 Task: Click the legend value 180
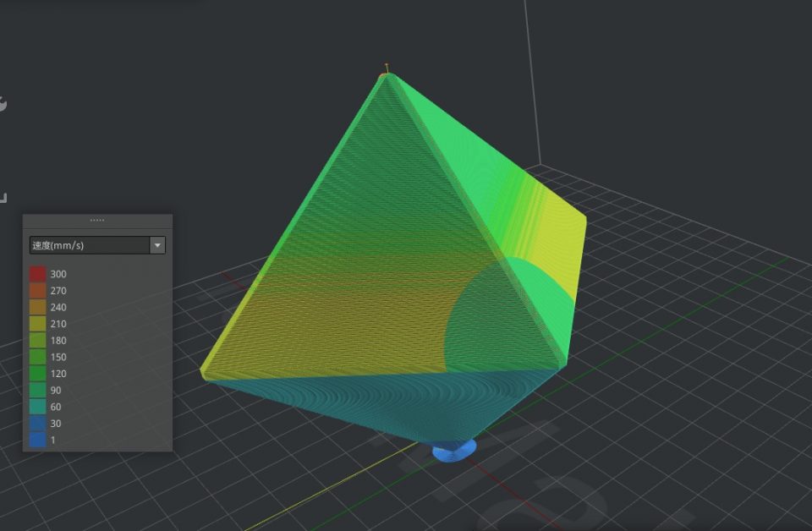click(58, 341)
